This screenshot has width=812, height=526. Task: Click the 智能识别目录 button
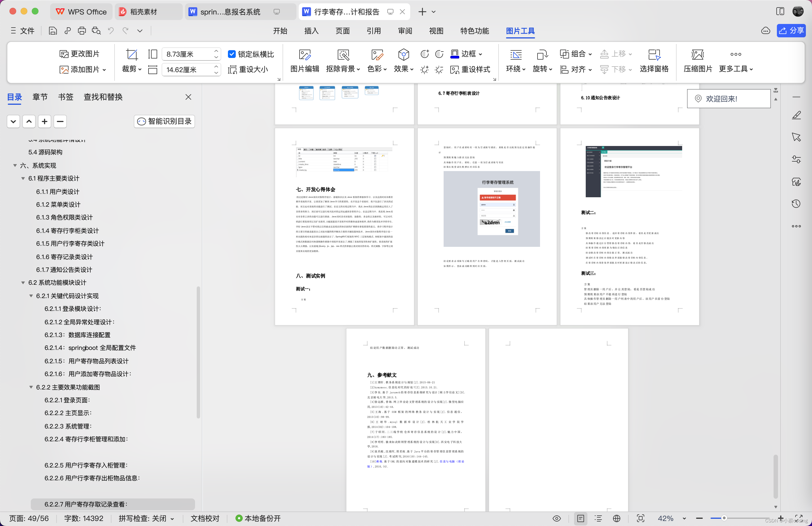164,121
